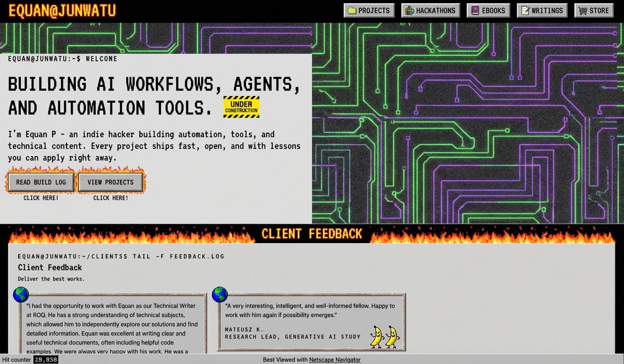Click the writing-hand icon on the WRITINGS button
Viewport: 624px width, 364px height.
click(526, 10)
